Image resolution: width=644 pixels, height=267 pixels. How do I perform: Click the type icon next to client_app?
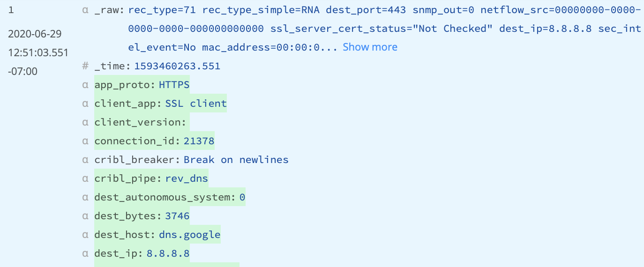(85, 104)
